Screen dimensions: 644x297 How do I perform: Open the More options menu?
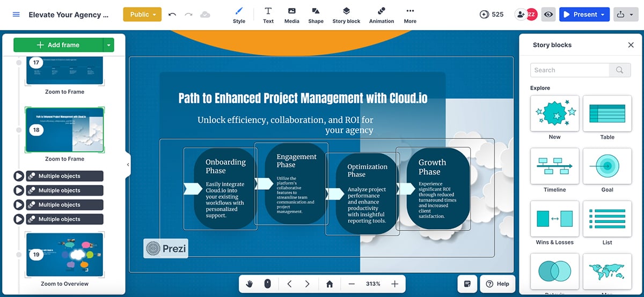410,15
